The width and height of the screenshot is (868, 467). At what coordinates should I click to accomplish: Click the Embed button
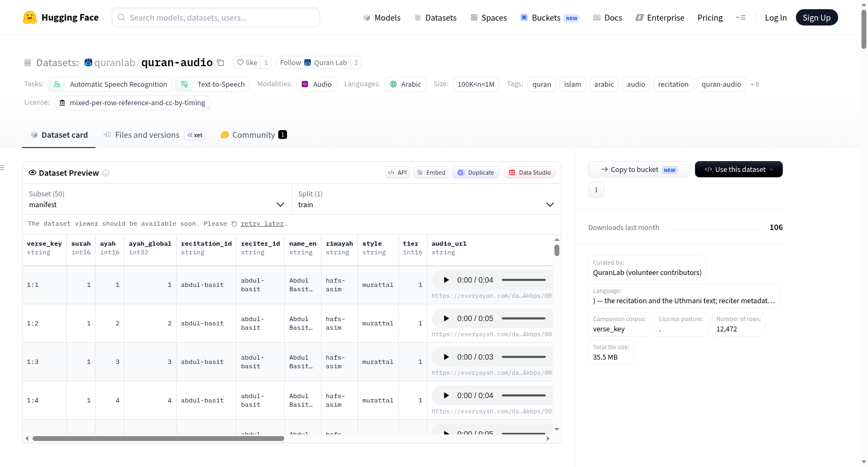[431, 172]
